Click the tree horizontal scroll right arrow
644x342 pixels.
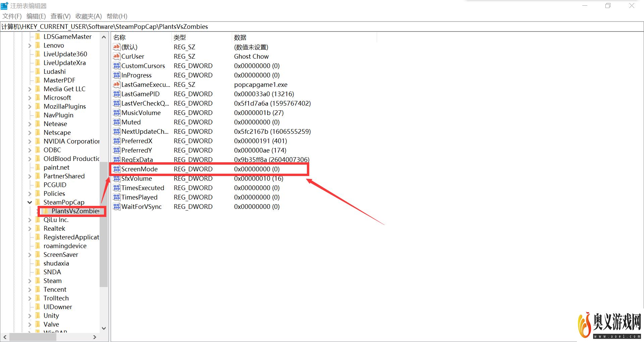point(95,337)
